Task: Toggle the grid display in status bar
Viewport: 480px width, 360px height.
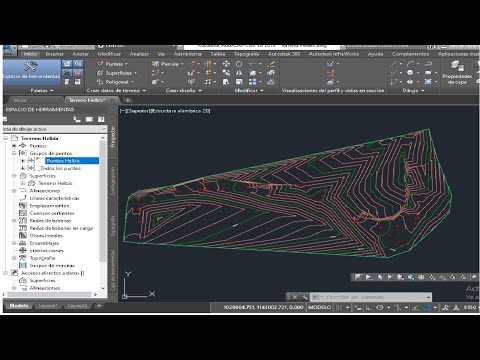Action: 338,307
